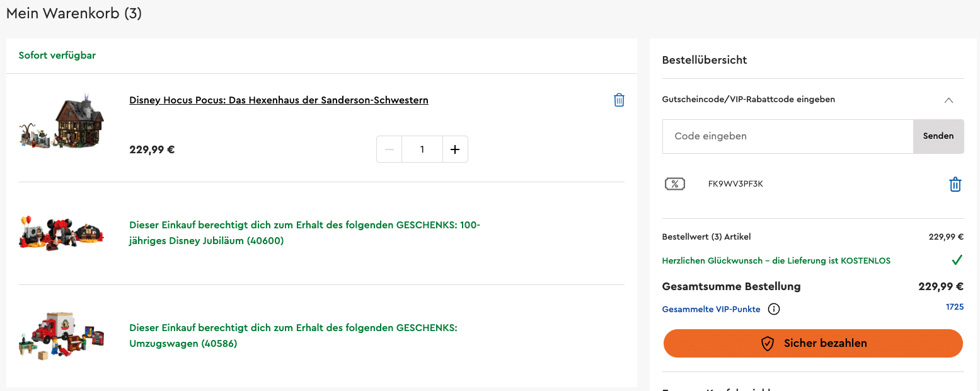This screenshot has height=391, width=980.
Task: Click the VIP points value 1725
Action: pyautogui.click(x=955, y=307)
